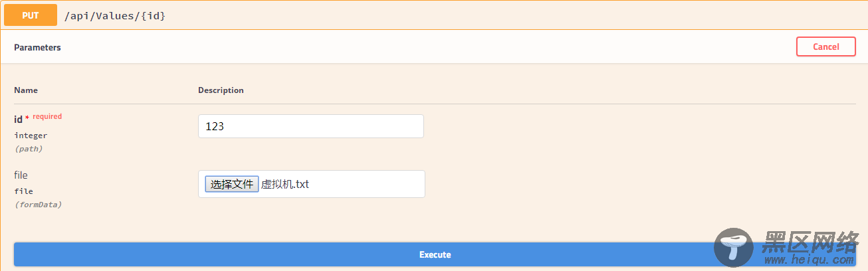Click the Name column header
This screenshot has height=271, width=868.
click(x=26, y=90)
